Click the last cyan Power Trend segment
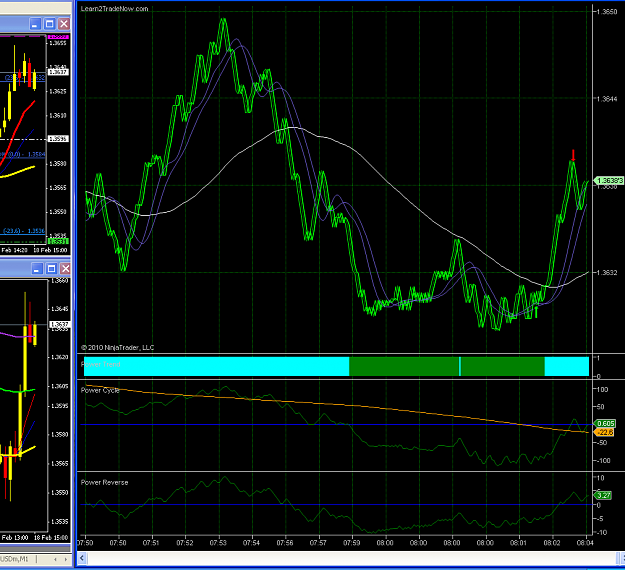625x570 pixels. click(x=567, y=366)
